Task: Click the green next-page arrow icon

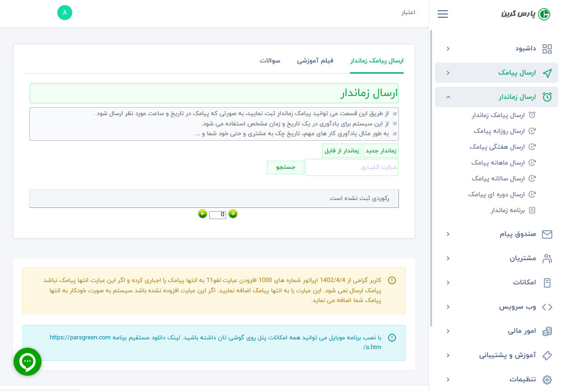Action: 233,214
